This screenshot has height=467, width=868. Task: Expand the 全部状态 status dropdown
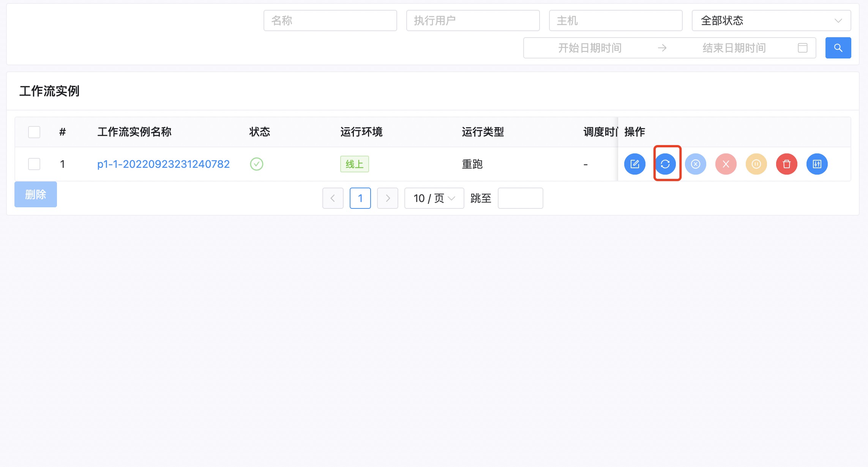click(771, 21)
